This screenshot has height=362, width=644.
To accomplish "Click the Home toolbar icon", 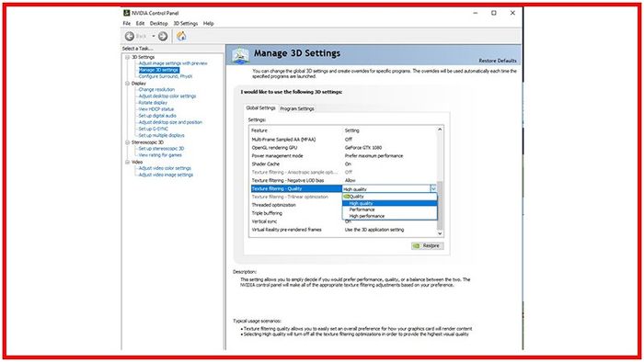I will click(181, 36).
